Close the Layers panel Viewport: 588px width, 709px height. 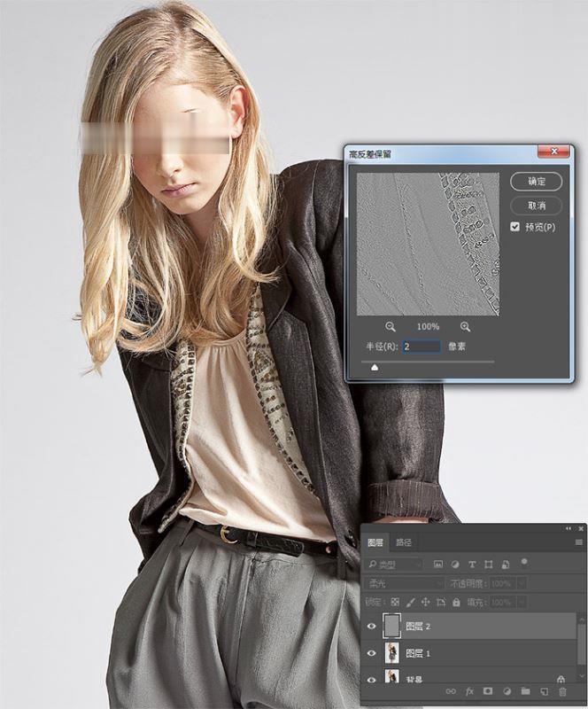581,528
